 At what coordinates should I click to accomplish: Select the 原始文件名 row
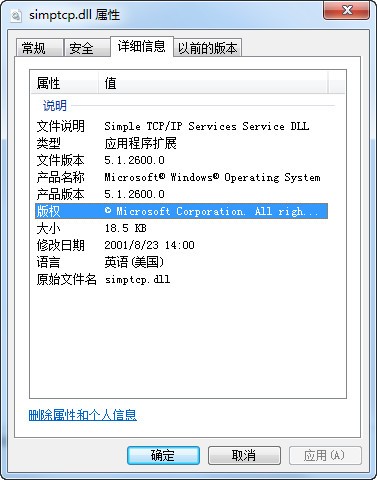(x=181, y=279)
